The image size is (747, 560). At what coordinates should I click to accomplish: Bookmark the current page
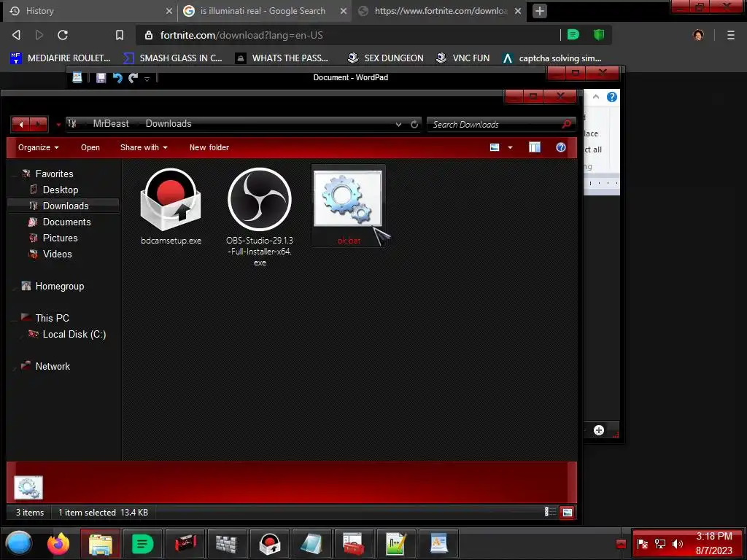tap(120, 35)
